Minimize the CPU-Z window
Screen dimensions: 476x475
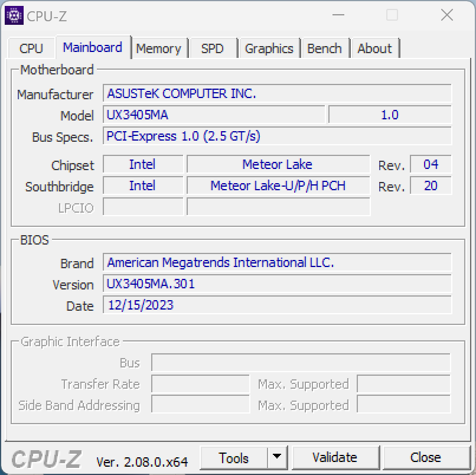click(x=338, y=15)
